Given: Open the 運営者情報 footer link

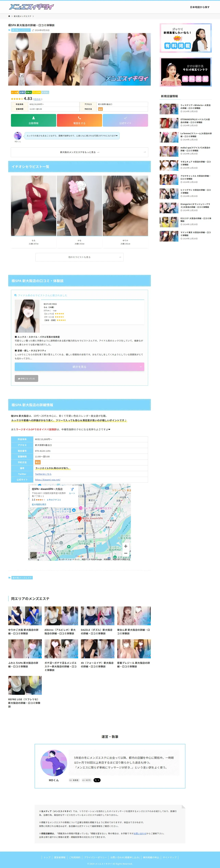Looking at the screenshot, I should pyautogui.click(x=60, y=857).
